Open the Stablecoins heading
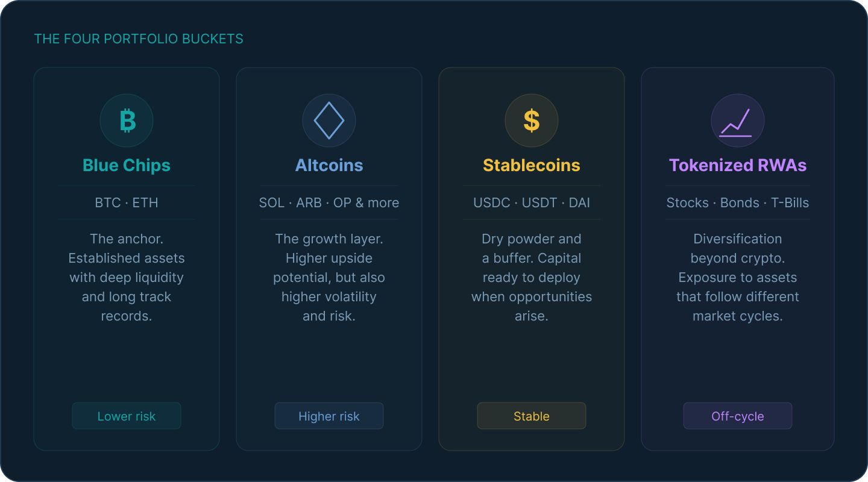 532,165
